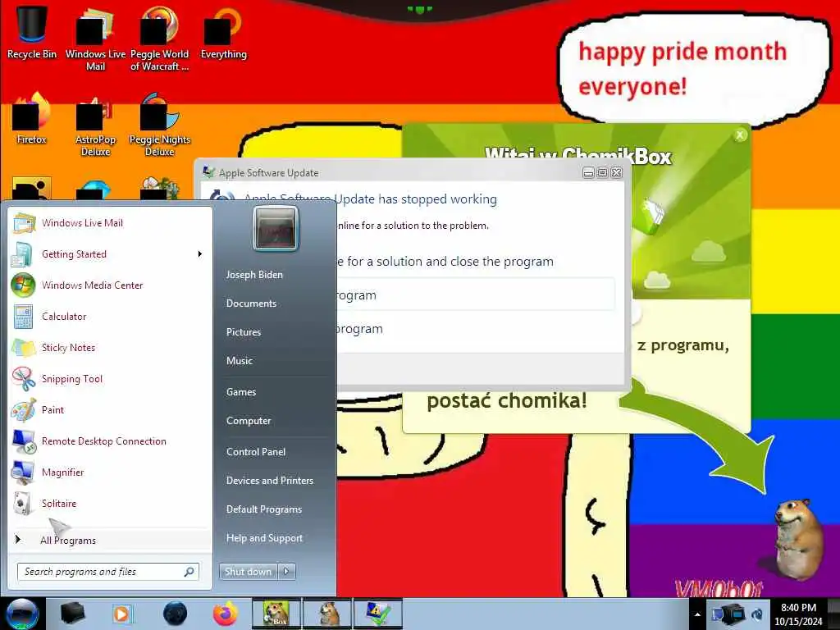Open Help and Support
840x630 pixels.
[264, 538]
